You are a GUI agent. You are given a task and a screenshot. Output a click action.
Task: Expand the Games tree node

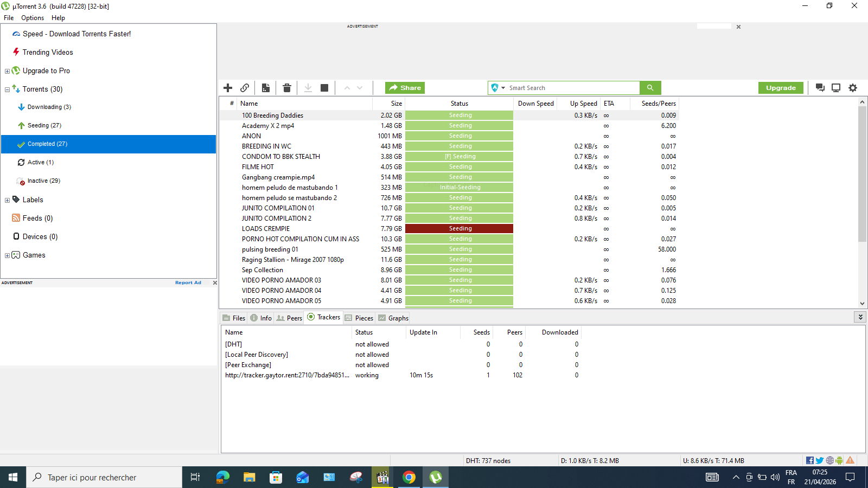(7, 255)
